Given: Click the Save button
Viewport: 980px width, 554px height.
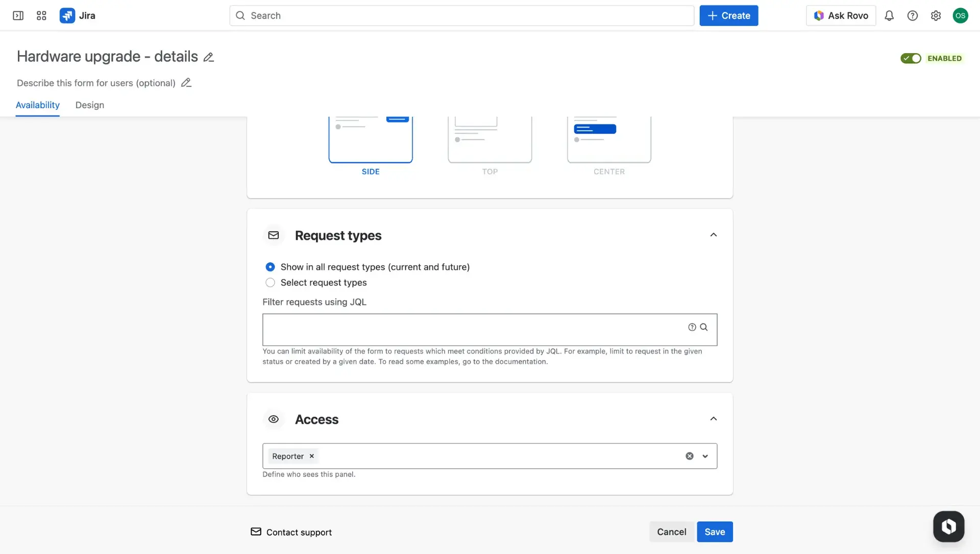Looking at the screenshot, I should (x=714, y=531).
